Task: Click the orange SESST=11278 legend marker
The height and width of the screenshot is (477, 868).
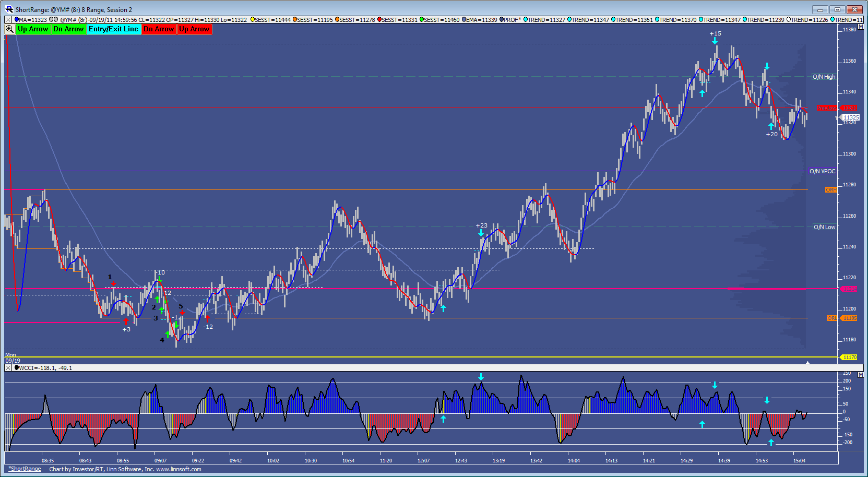Action: pyautogui.click(x=337, y=20)
